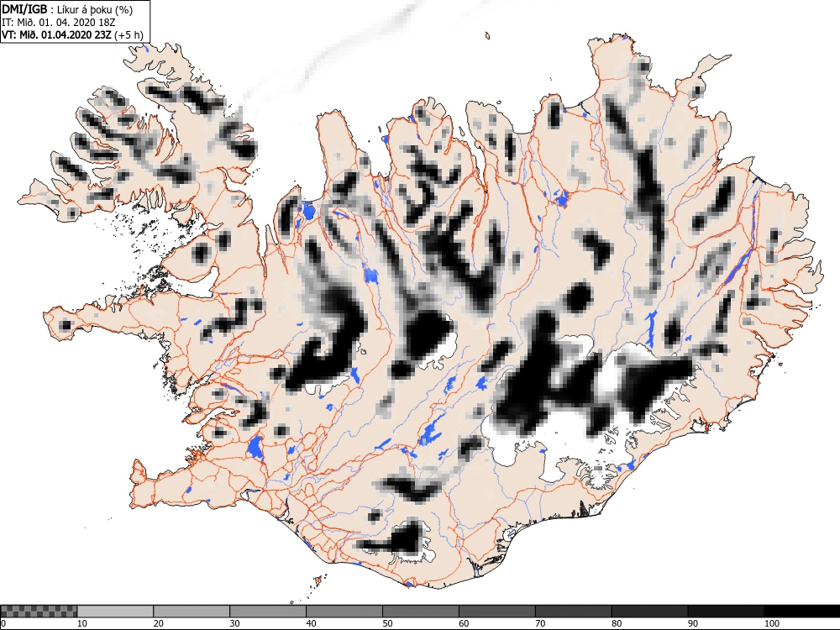The width and height of the screenshot is (840, 630).
Task: Select the light gray 10–20 legend swatch
Action: [x=115, y=612]
